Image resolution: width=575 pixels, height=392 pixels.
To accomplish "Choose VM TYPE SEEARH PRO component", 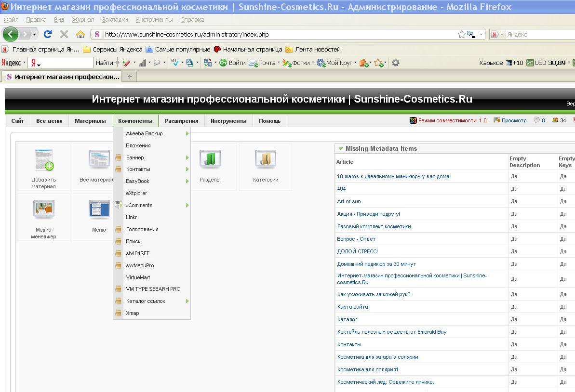I will (x=153, y=289).
